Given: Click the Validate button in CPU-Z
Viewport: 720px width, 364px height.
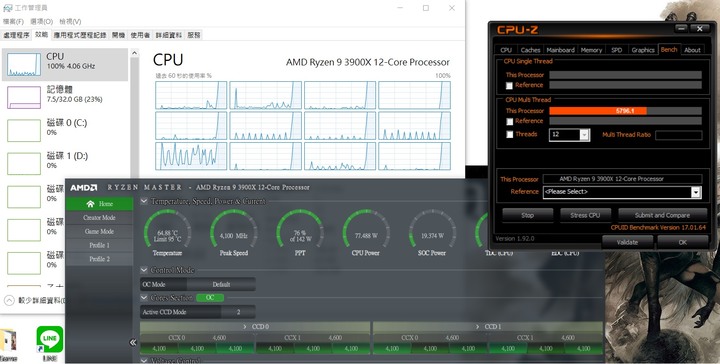Looking at the screenshot, I should (x=627, y=242).
